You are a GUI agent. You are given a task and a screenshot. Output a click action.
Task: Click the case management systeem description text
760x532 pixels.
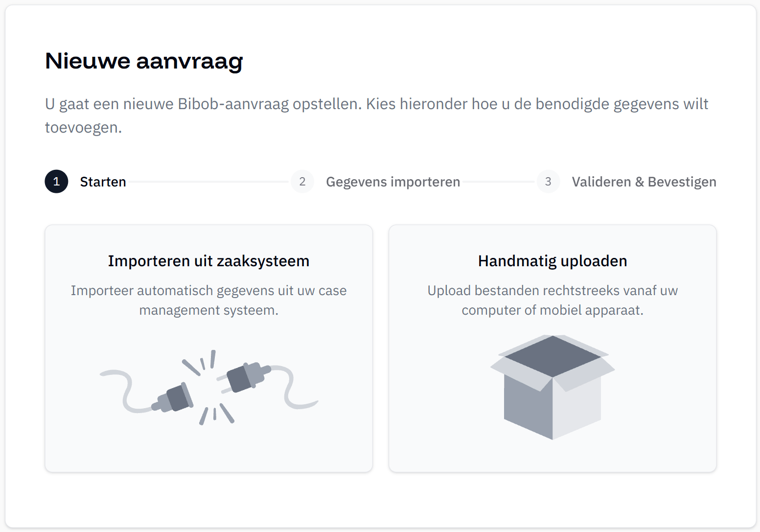pos(209,300)
